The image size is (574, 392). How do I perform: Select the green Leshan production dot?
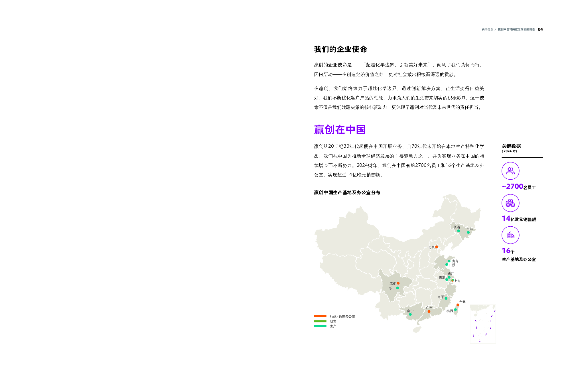[397, 288]
